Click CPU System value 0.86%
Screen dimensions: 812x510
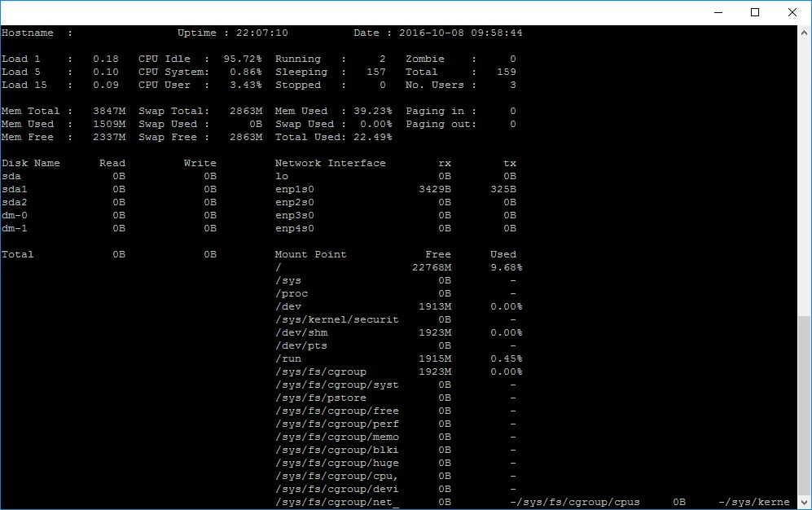[245, 72]
